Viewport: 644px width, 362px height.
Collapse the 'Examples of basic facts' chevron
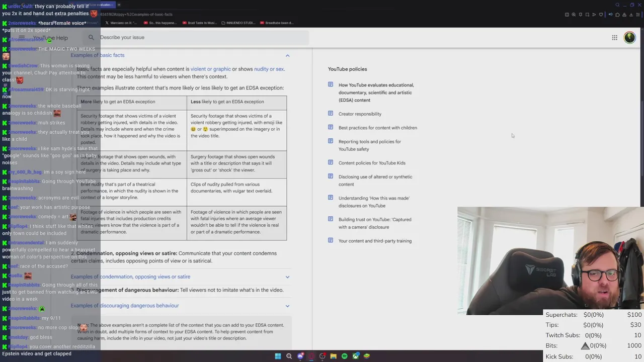[287, 56]
